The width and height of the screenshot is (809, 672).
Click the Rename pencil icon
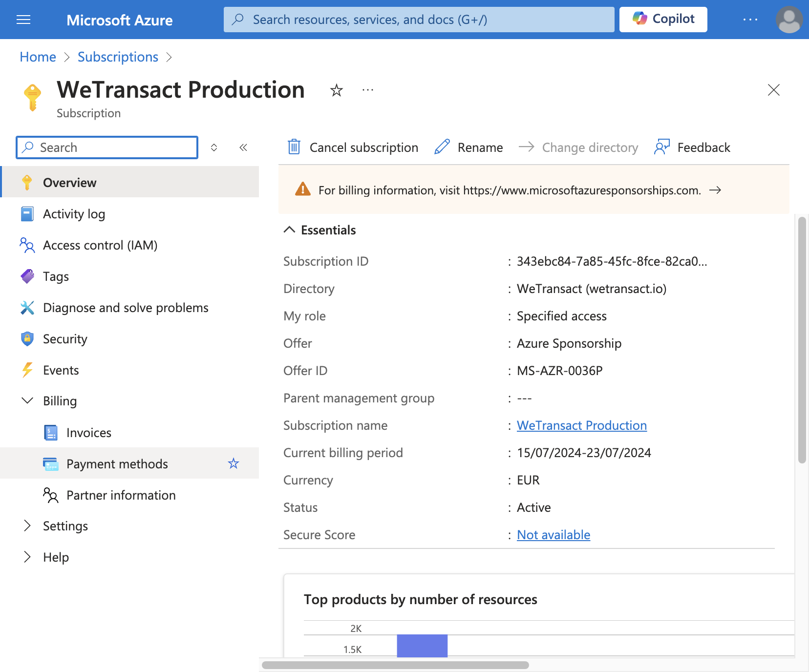tap(442, 147)
